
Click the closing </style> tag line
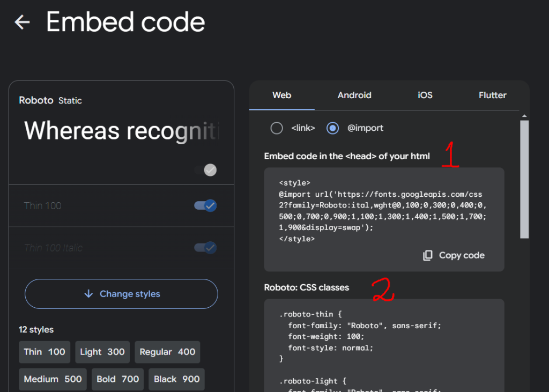pyautogui.click(x=297, y=239)
